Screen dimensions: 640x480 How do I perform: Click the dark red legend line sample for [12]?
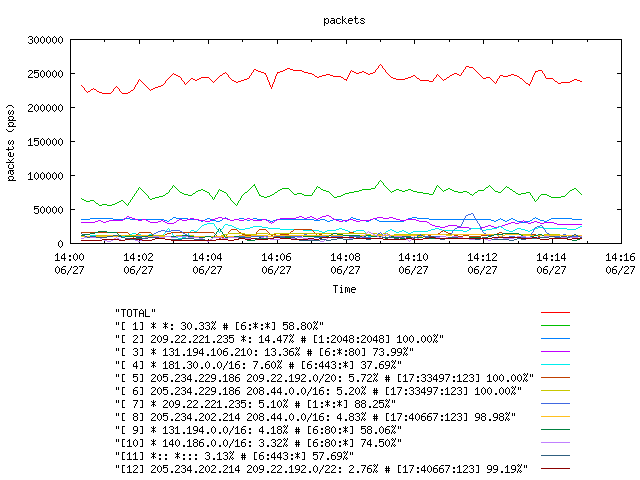pos(555,469)
